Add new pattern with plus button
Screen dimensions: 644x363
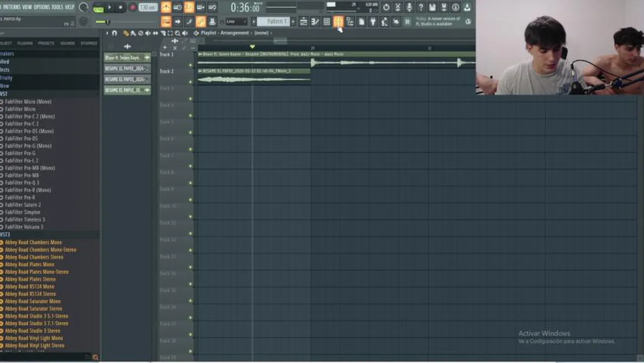pos(293,22)
